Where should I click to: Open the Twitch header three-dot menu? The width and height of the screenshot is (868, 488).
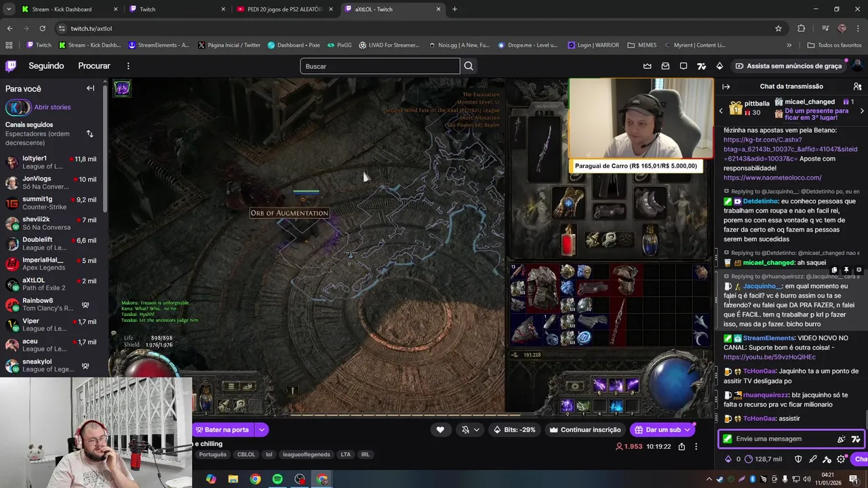pos(128,66)
